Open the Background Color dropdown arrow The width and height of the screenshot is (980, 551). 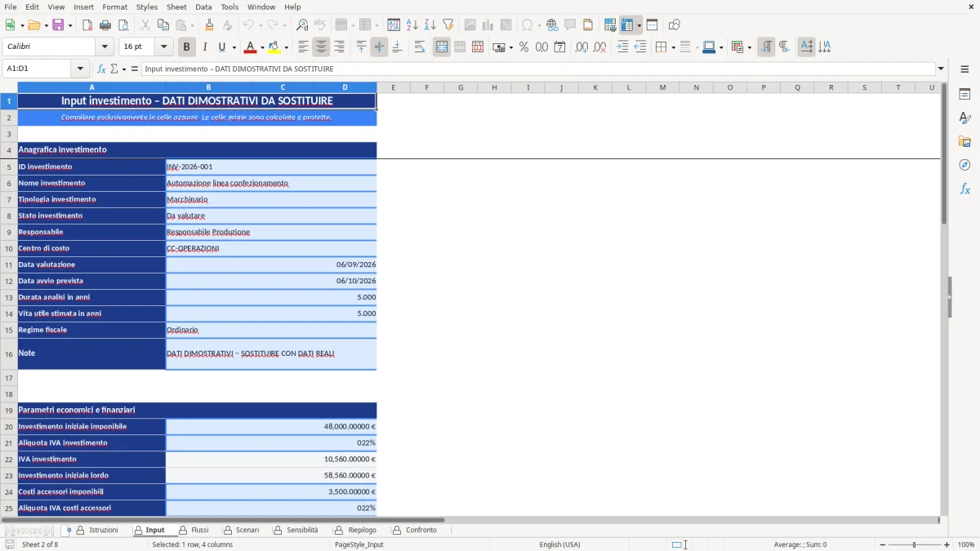click(286, 47)
